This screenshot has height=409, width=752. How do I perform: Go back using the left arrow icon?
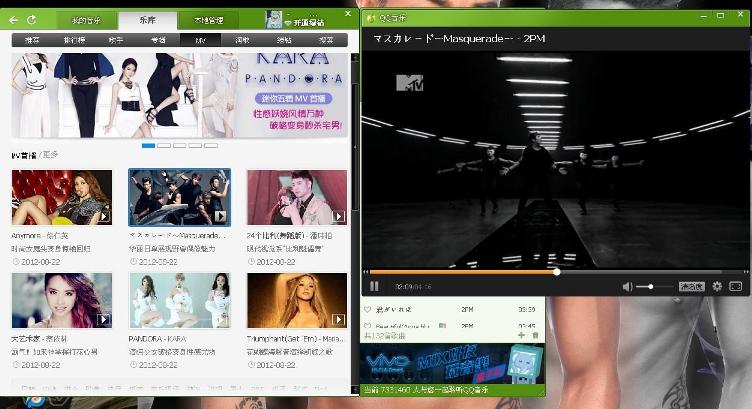(x=13, y=20)
